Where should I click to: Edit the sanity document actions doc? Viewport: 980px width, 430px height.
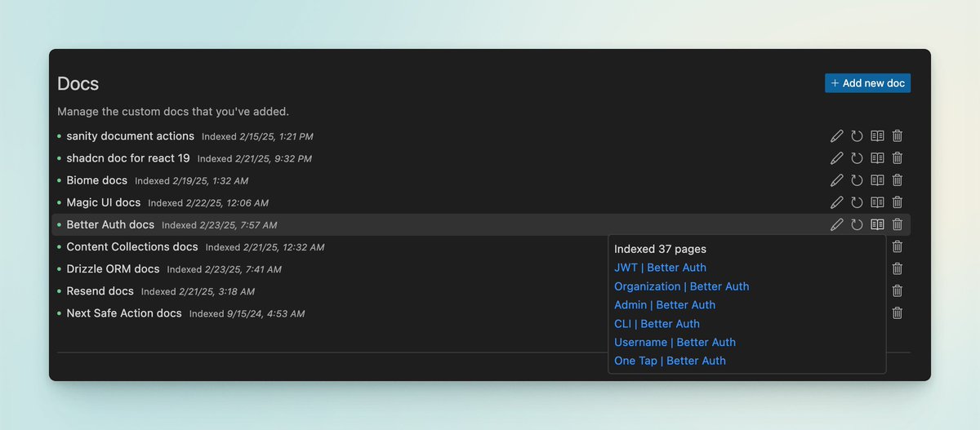[836, 136]
